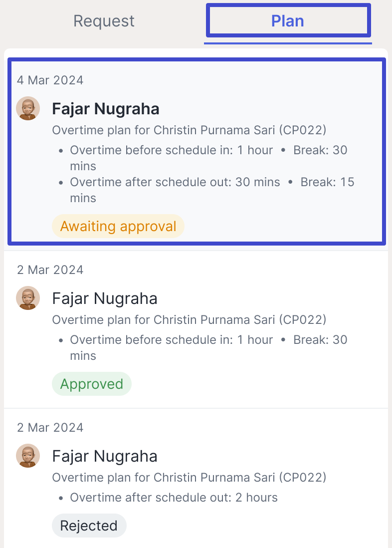Click the 4 Mar 2024 date label
The image size is (392, 548).
coord(50,80)
